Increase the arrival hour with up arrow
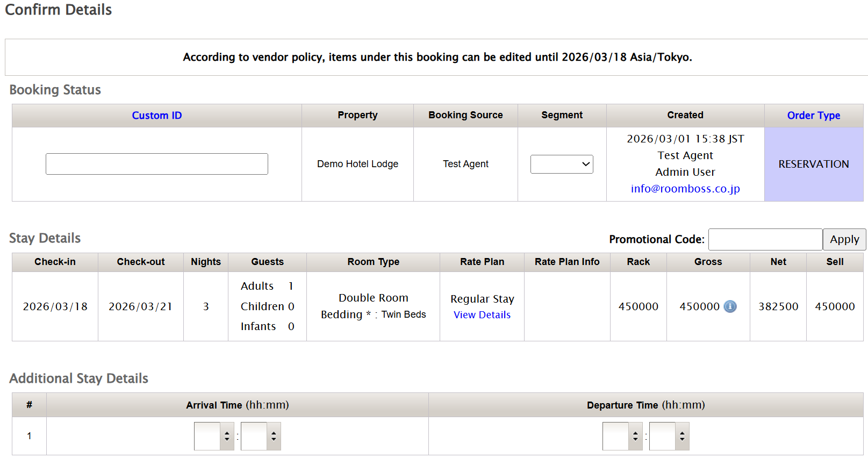The image size is (868, 458). [227, 433]
